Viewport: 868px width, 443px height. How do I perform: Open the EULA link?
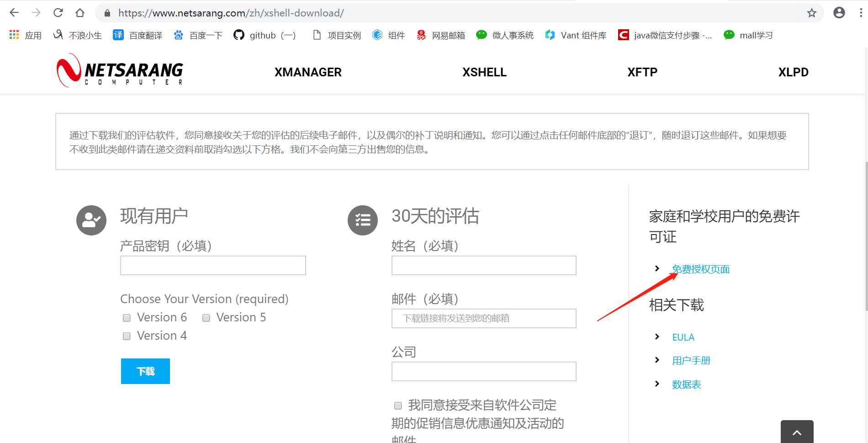click(x=683, y=337)
